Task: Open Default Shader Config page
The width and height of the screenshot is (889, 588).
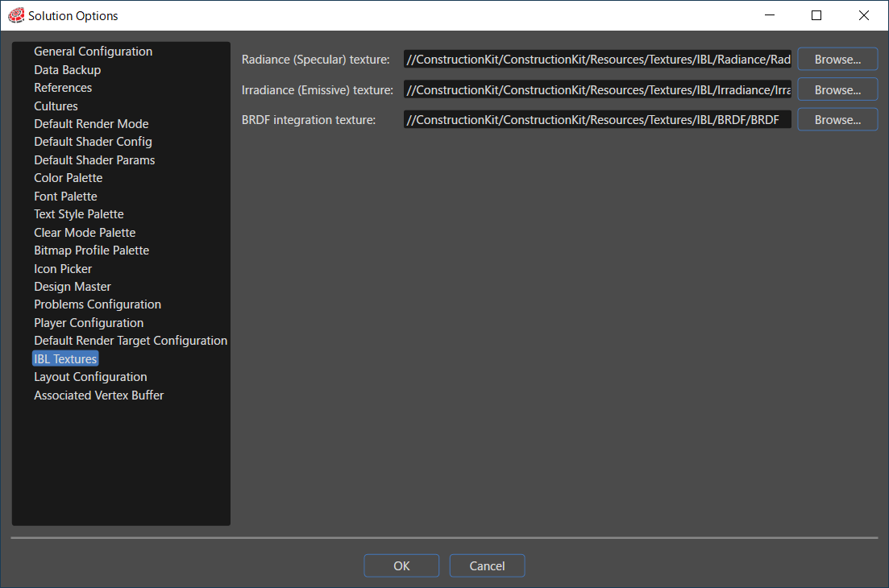Action: [93, 142]
